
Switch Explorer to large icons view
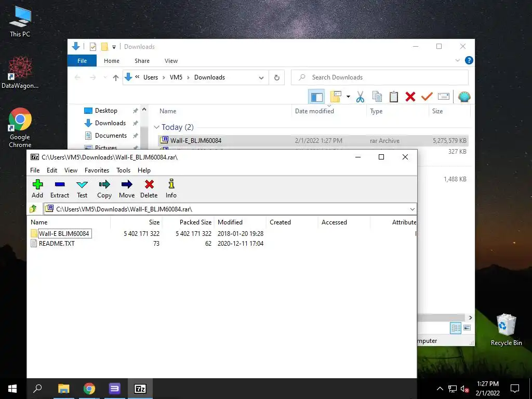tap(467, 328)
